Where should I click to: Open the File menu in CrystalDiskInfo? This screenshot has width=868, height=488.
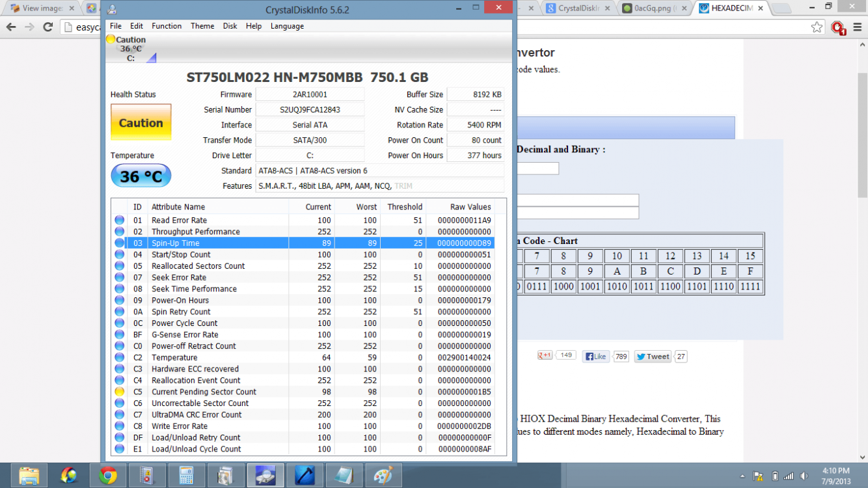click(116, 26)
